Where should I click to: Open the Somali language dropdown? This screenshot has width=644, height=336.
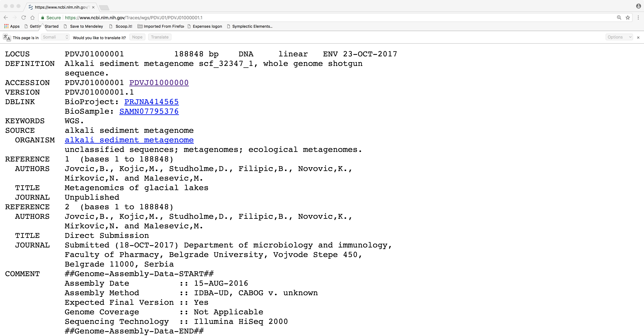tap(55, 37)
